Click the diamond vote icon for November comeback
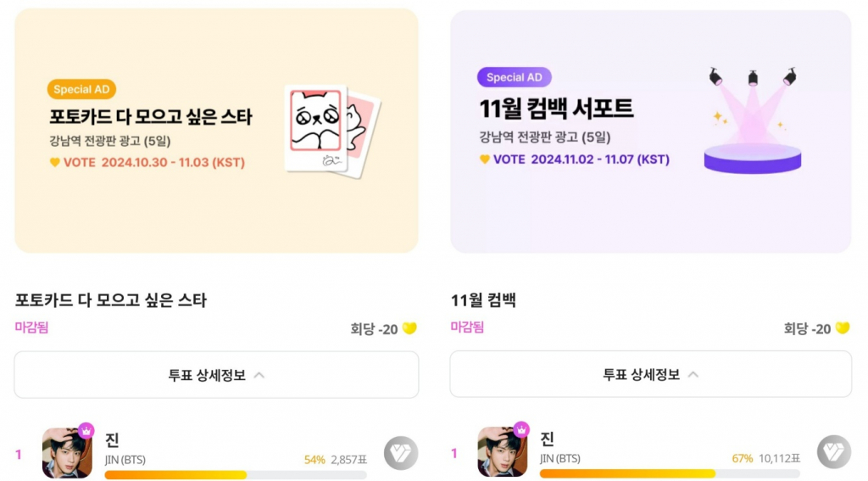 click(x=834, y=454)
